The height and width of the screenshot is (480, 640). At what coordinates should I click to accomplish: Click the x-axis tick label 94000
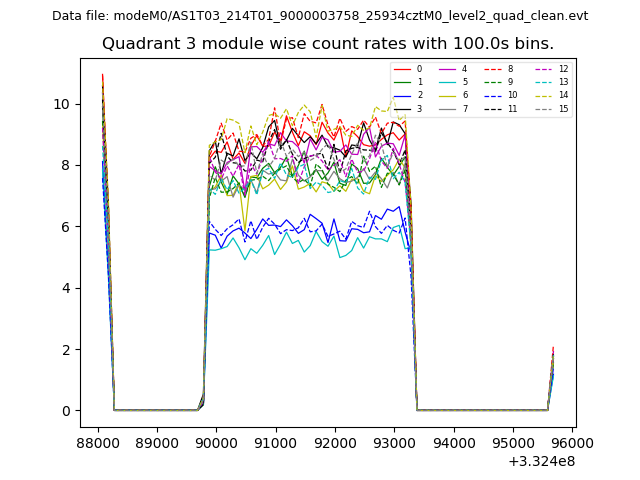(x=453, y=441)
